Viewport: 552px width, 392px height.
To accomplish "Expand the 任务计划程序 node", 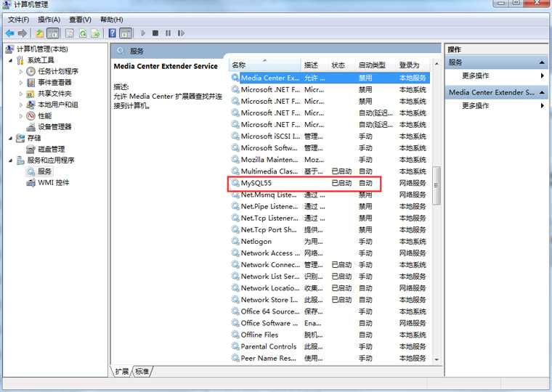I will click(x=21, y=71).
